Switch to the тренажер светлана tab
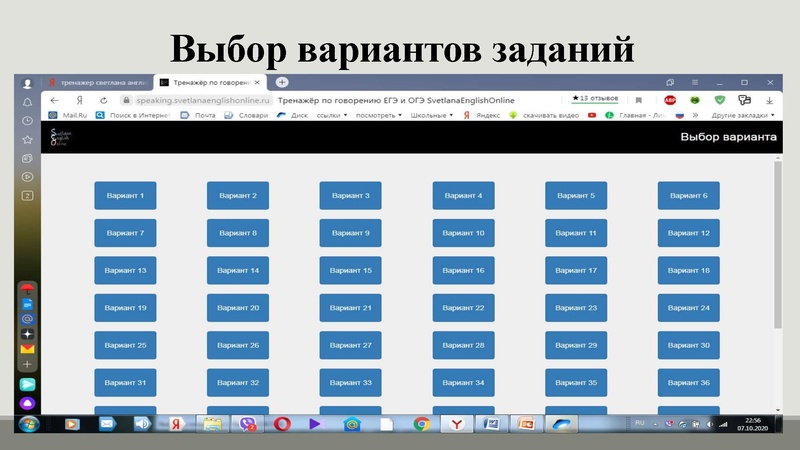 tap(99, 82)
